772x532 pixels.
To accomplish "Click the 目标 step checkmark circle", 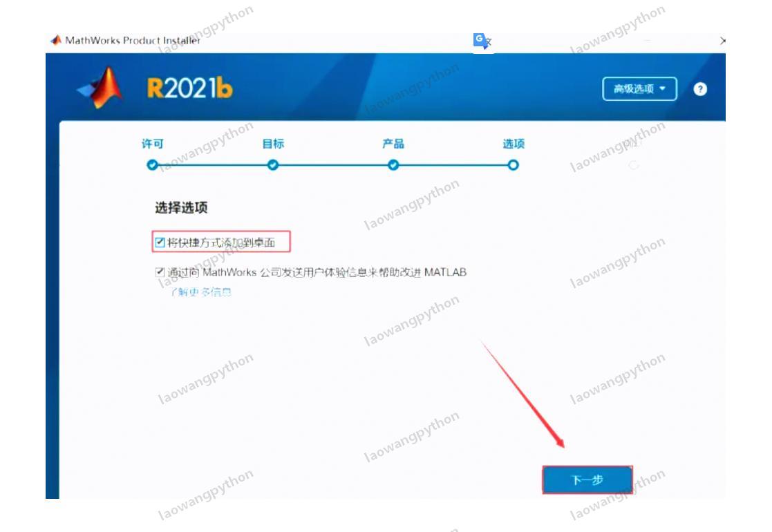I will click(273, 165).
